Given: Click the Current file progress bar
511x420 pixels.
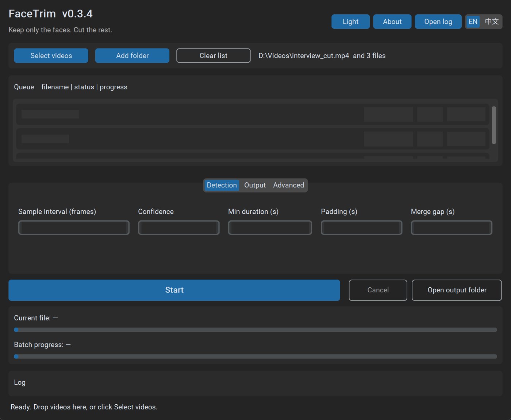Looking at the screenshot, I should coord(255,330).
